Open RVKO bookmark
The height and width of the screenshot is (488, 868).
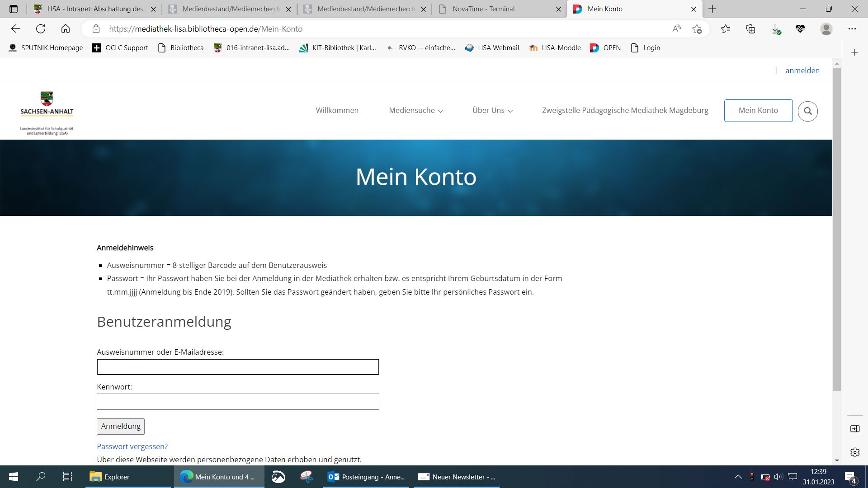[x=420, y=48]
